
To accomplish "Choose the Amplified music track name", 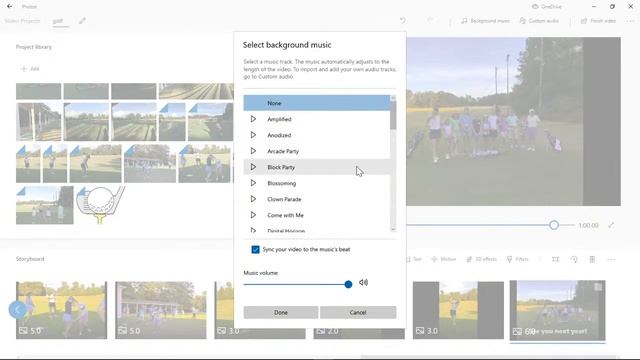I will click(x=279, y=119).
